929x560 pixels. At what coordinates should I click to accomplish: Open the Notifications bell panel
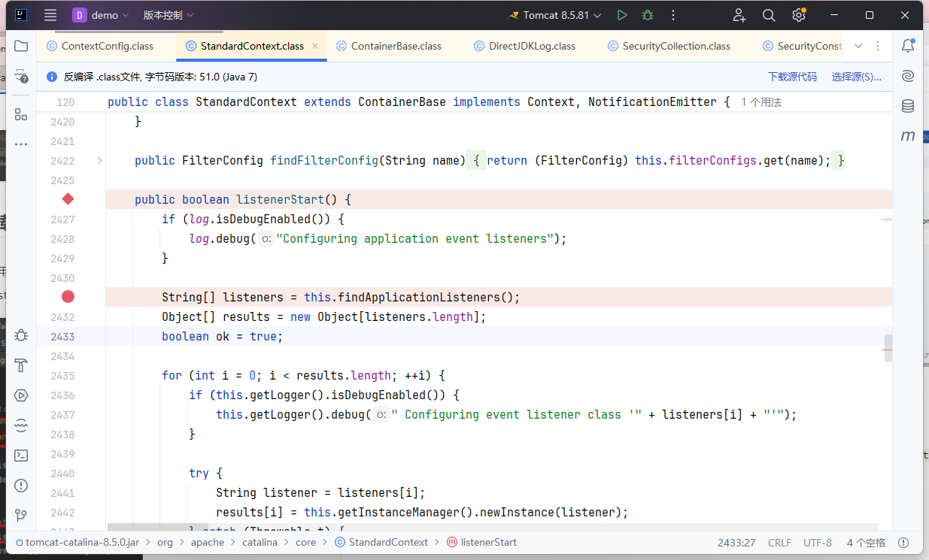coord(908,46)
